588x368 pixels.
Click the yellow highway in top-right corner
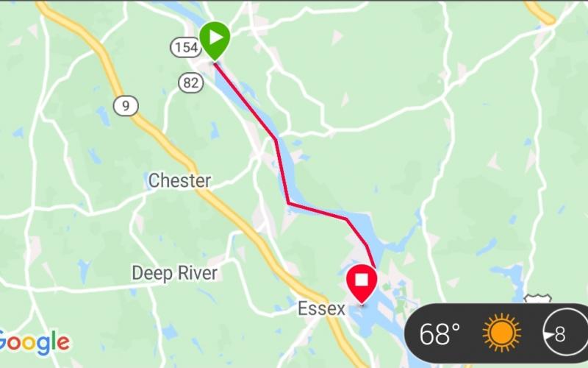point(540,13)
